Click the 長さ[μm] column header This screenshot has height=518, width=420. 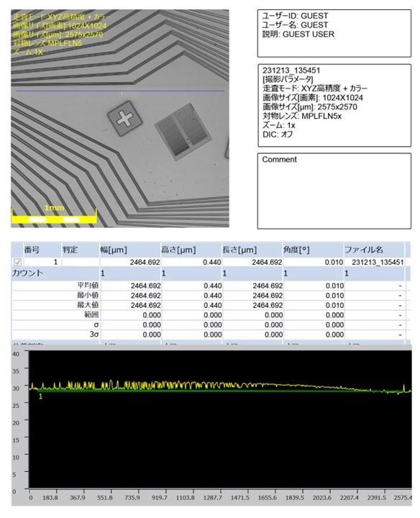coord(239,250)
